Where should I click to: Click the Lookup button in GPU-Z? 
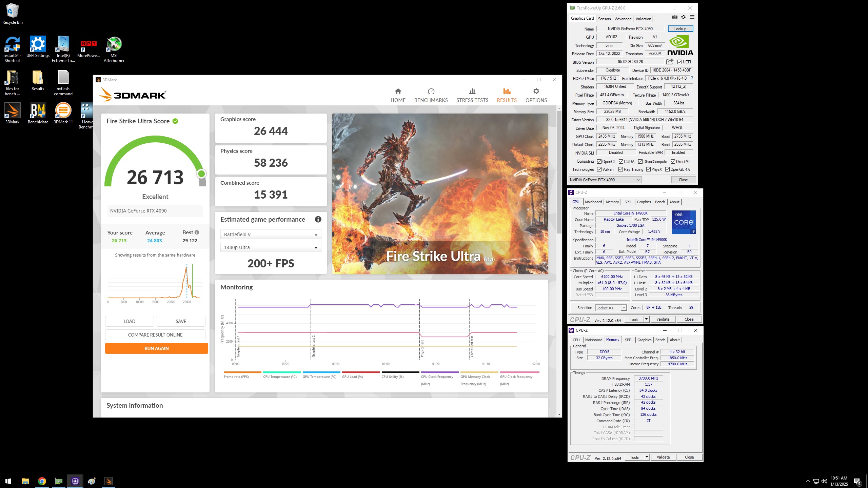click(x=680, y=29)
